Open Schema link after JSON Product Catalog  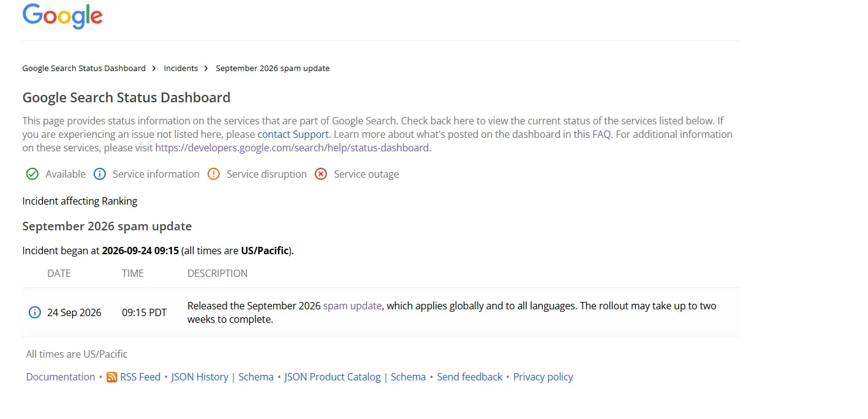(408, 377)
